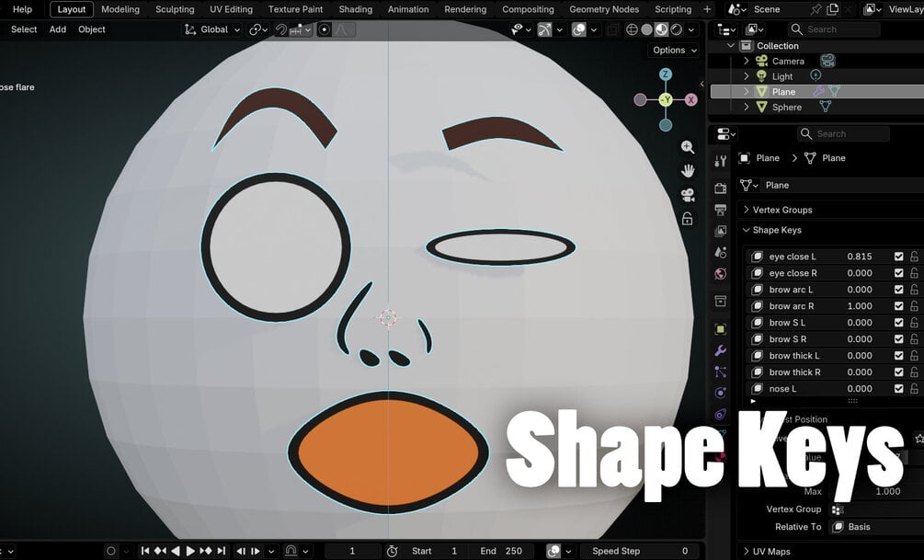The image size is (924, 560).
Task: Toggle viewport gizmos icon
Action: coord(545,29)
